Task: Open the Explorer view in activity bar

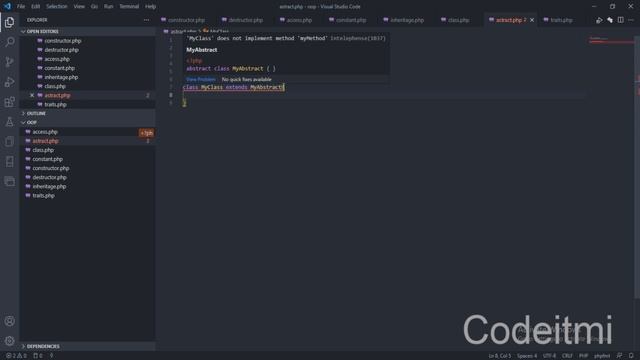Action: click(x=9, y=22)
